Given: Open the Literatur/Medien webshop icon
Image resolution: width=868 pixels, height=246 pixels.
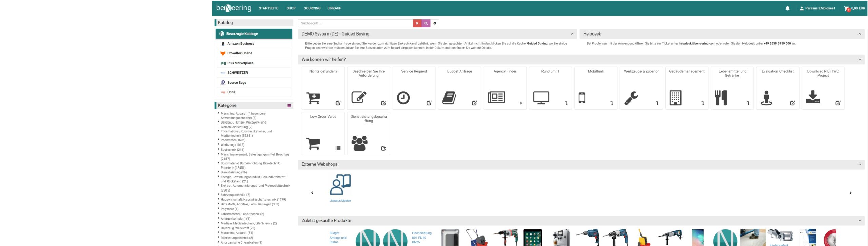Looking at the screenshot, I should tap(340, 184).
